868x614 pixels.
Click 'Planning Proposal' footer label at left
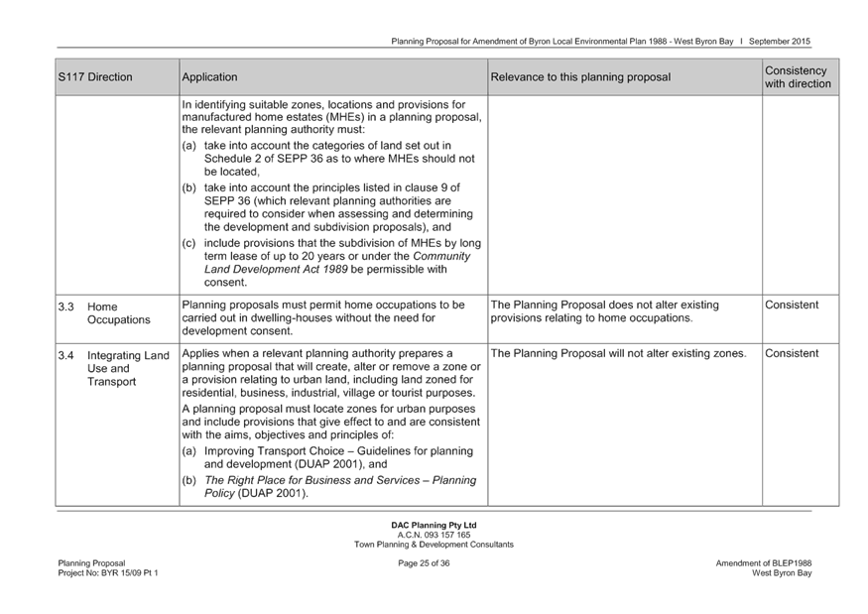(x=92, y=563)
